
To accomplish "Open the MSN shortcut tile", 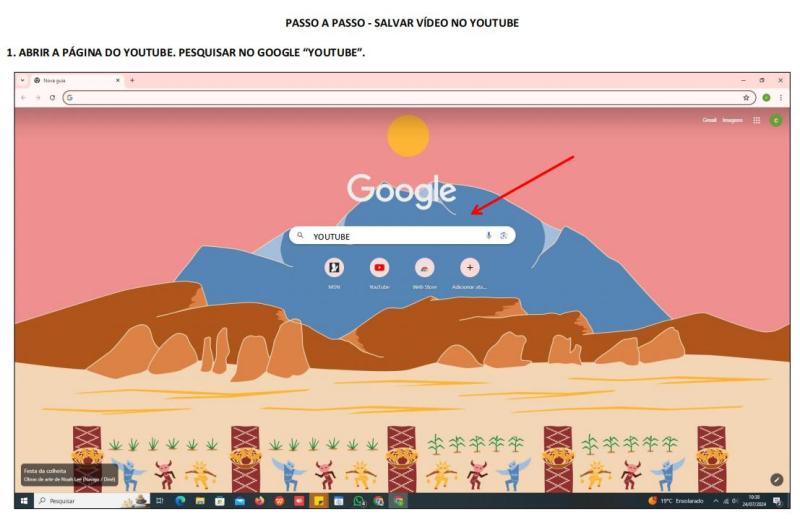I will click(334, 268).
